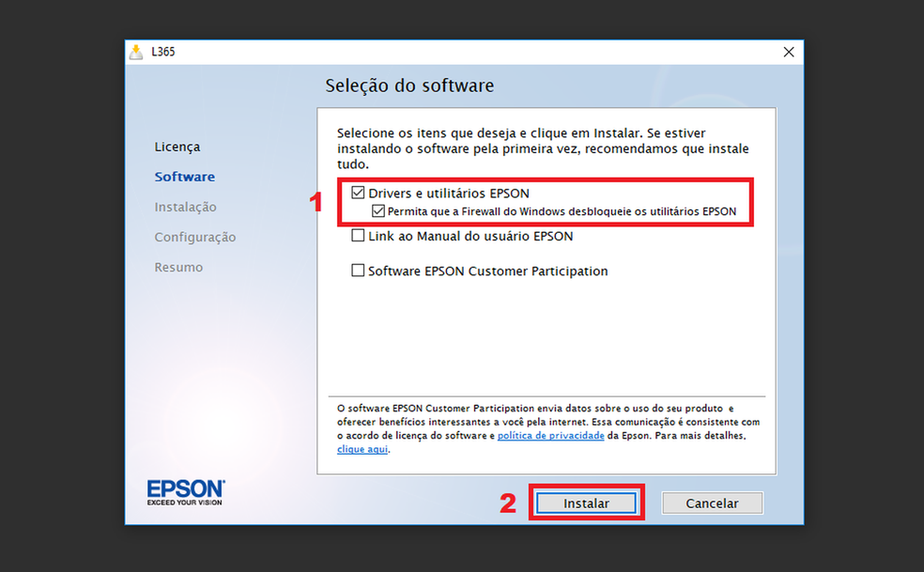Click the Cancelar button
Viewport: 924px width, 572px height.
[712, 502]
